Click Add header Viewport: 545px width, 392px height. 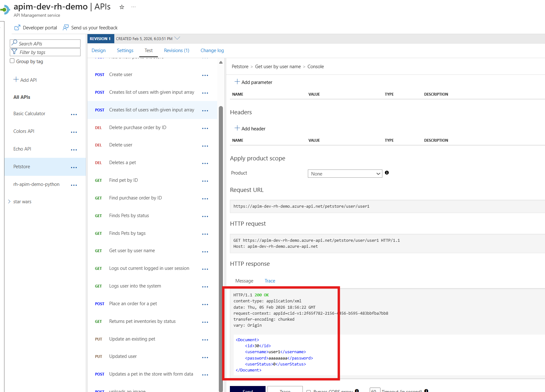click(x=250, y=128)
